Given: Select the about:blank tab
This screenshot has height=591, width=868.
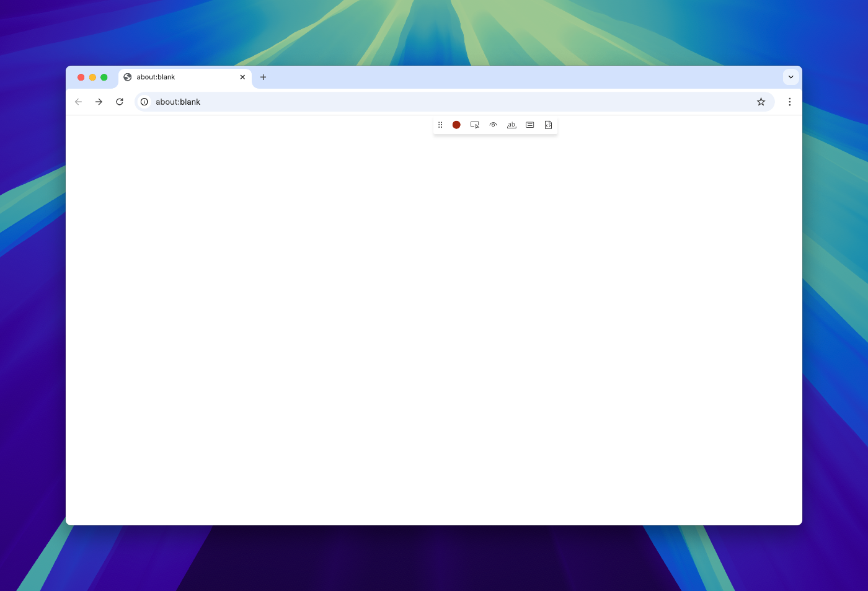Looking at the screenshot, I should pos(185,78).
